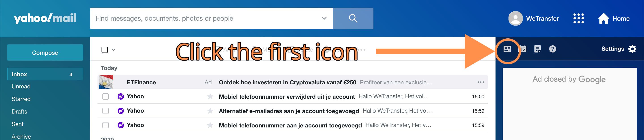Open the Calendar icon
The height and width of the screenshot is (140, 644).
pos(523,49)
